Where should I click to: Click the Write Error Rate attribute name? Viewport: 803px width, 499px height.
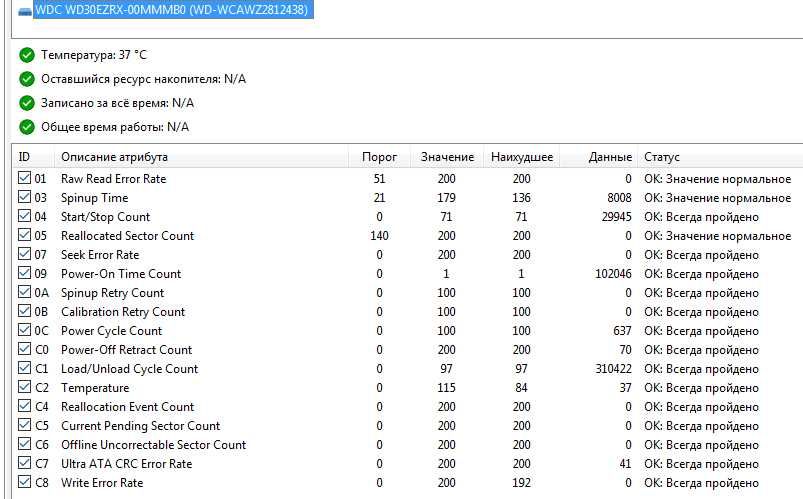[102, 482]
